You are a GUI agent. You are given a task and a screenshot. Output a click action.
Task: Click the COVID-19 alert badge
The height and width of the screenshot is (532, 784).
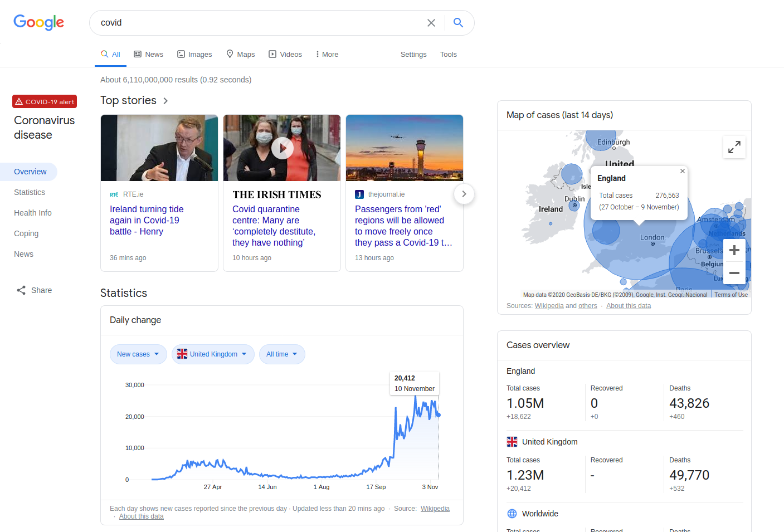point(45,101)
